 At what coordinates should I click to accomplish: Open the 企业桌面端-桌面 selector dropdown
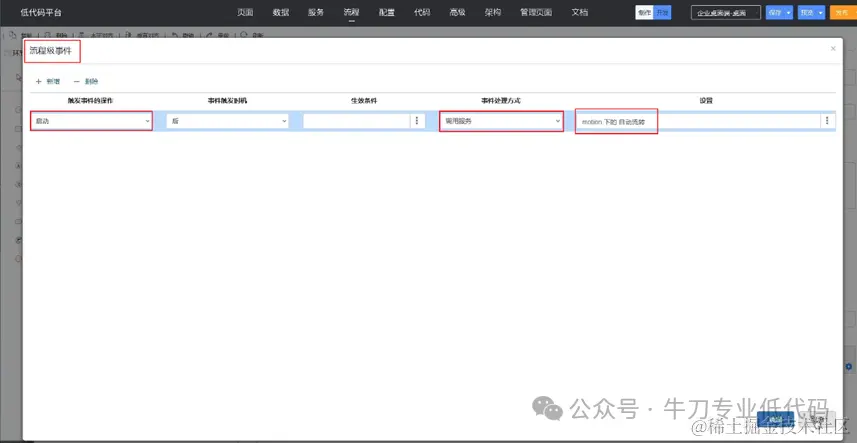coord(726,13)
